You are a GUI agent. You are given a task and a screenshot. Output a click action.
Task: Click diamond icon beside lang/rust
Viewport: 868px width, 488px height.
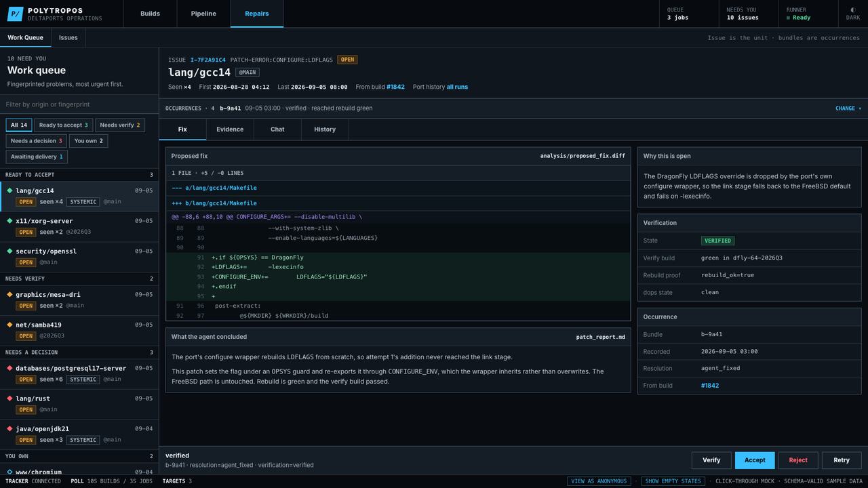(x=9, y=399)
